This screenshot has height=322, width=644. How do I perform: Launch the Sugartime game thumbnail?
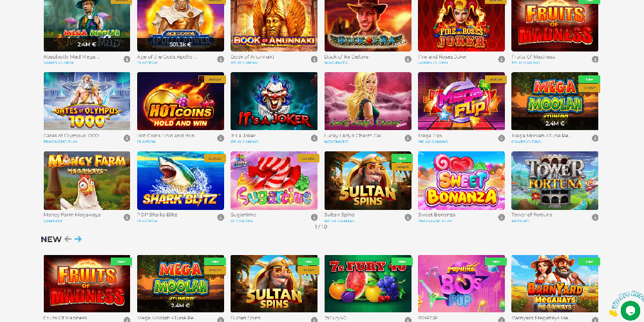[x=274, y=181]
